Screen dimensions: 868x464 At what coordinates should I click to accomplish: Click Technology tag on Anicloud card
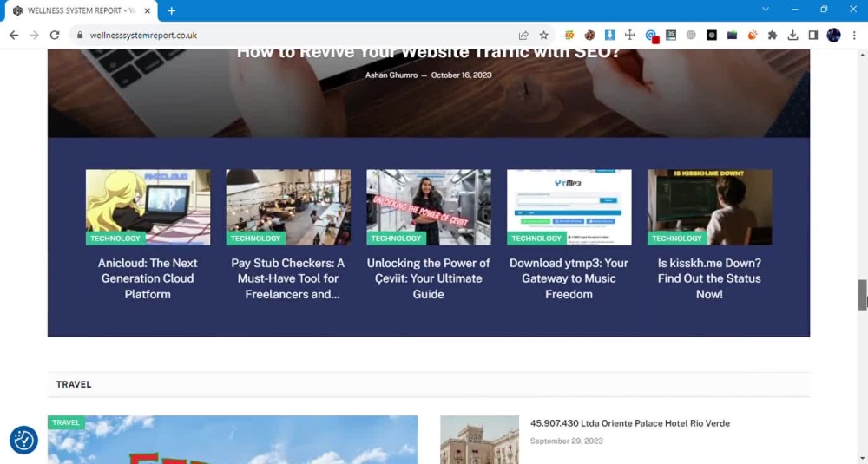pos(115,239)
